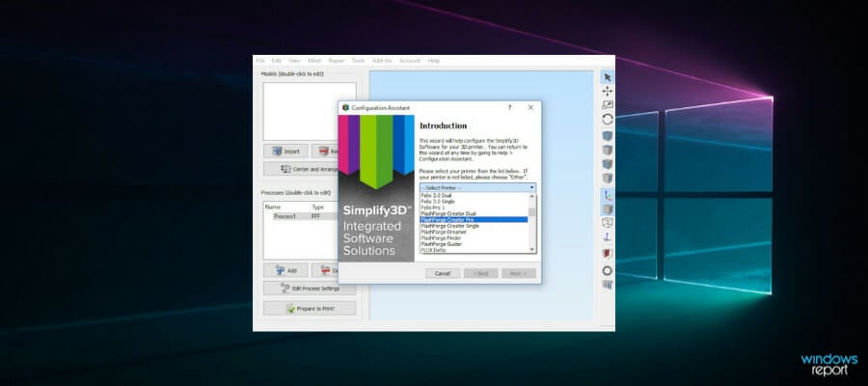Screen dimensions: 868x386
Task: Toggle wireframe rendering
Action: pos(608,223)
